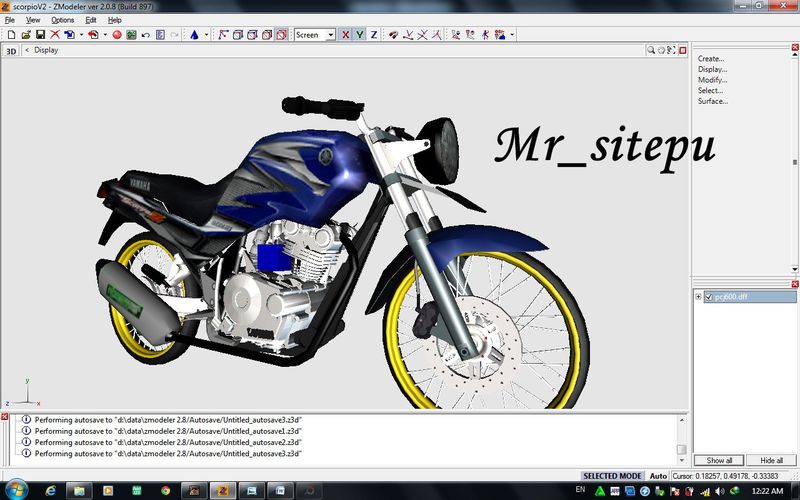The width and height of the screenshot is (800, 500).
Task: Click the command panel scrollbar down arrow
Action: [795, 269]
